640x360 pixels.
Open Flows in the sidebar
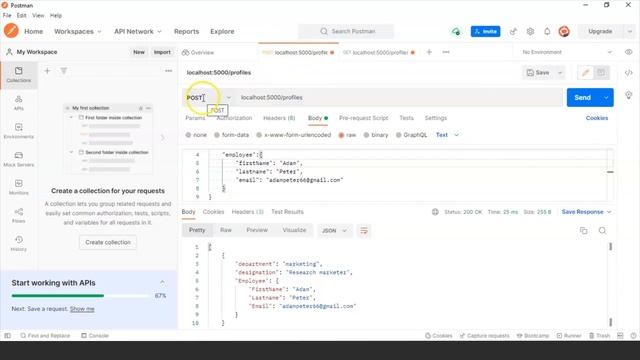(x=19, y=216)
